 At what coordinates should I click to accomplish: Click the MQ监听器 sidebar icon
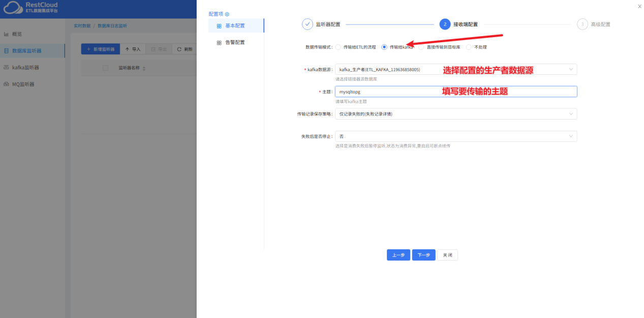[7, 84]
